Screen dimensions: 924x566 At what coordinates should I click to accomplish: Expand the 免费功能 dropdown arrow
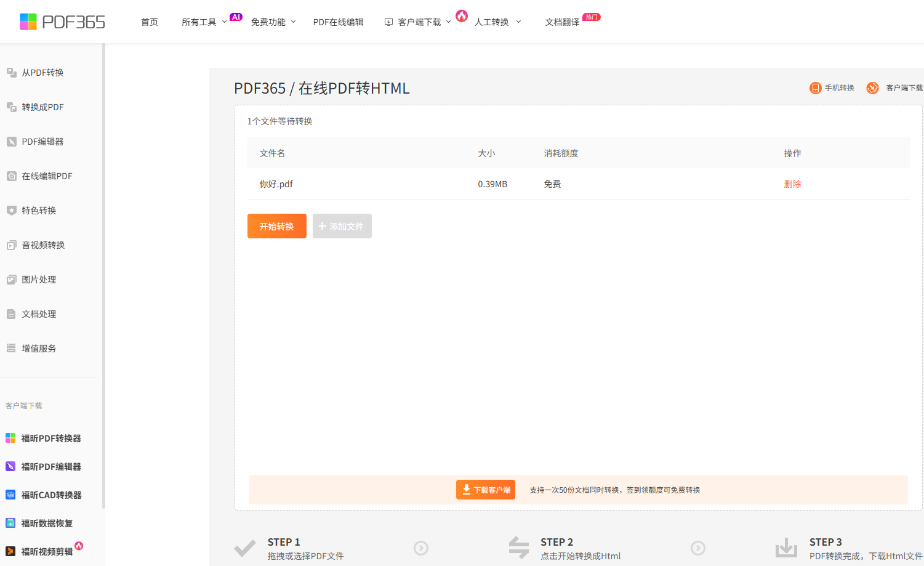293,22
